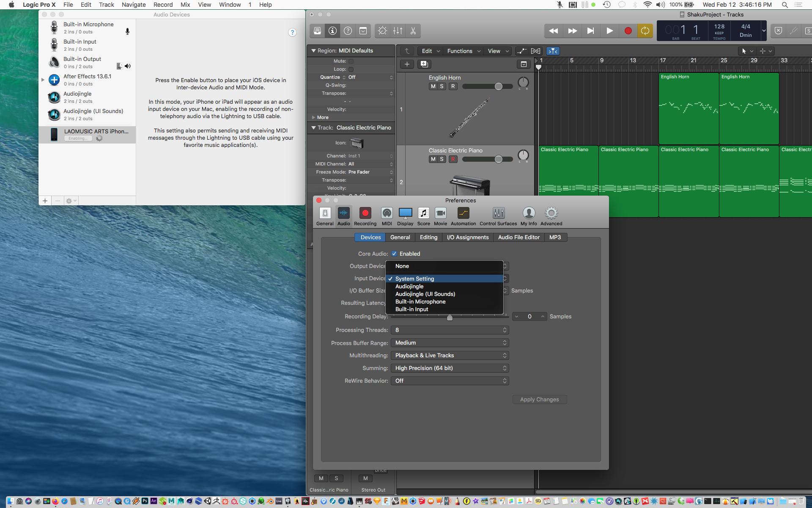The height and width of the screenshot is (508, 812).
Task: Toggle the blue Catch playhead button
Action: coord(553,51)
